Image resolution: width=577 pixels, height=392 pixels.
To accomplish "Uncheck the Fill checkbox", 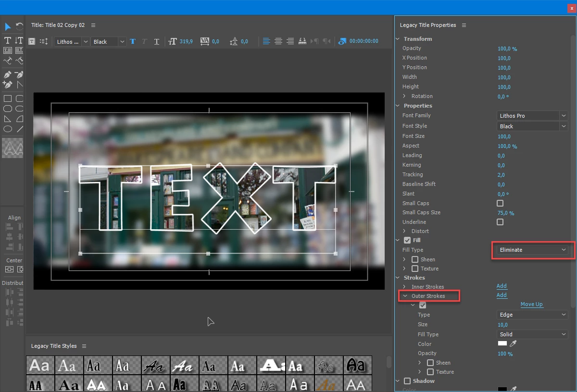I will pyautogui.click(x=407, y=240).
